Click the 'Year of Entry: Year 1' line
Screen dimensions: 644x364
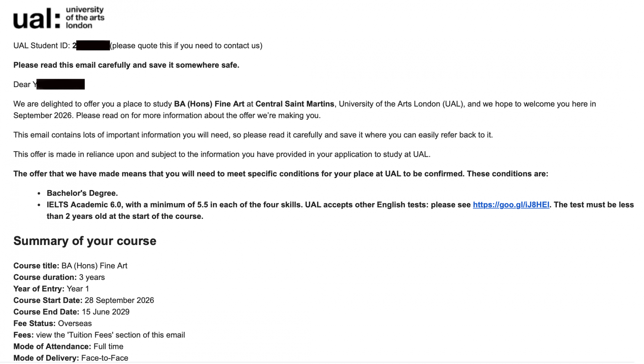pos(51,289)
